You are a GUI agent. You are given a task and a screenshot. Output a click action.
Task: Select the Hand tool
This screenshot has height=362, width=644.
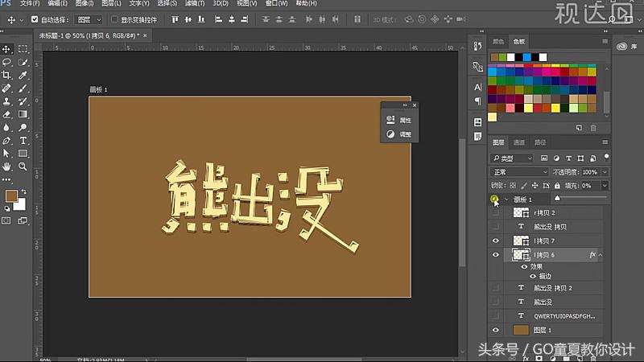point(6,167)
